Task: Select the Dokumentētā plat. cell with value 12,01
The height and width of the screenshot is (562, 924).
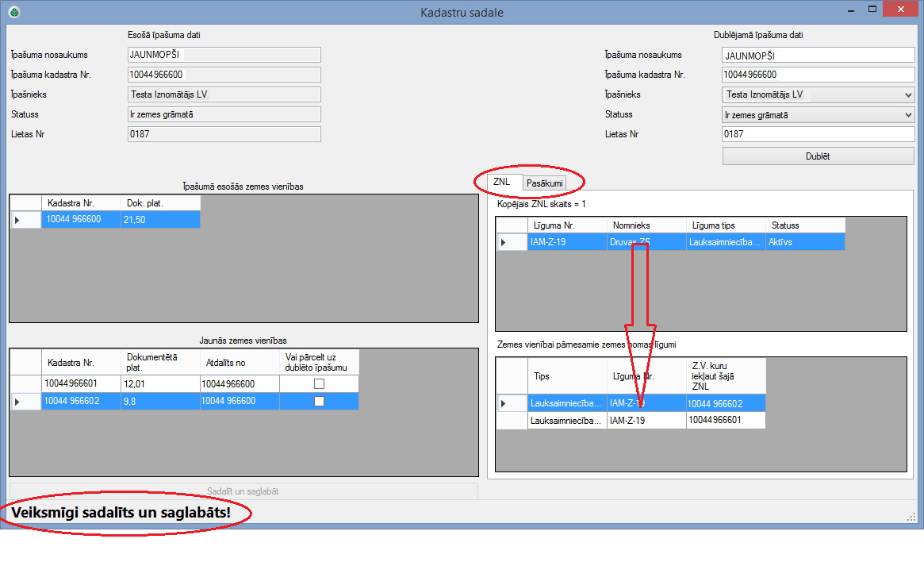Action: tap(160, 384)
